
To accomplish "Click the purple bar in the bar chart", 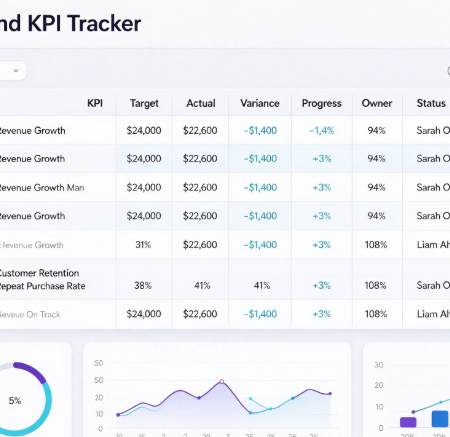I will (408, 422).
